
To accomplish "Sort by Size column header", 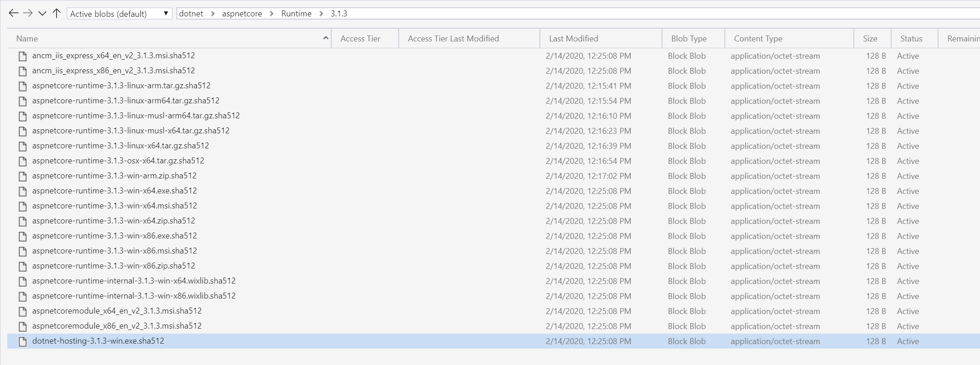I will coord(870,39).
